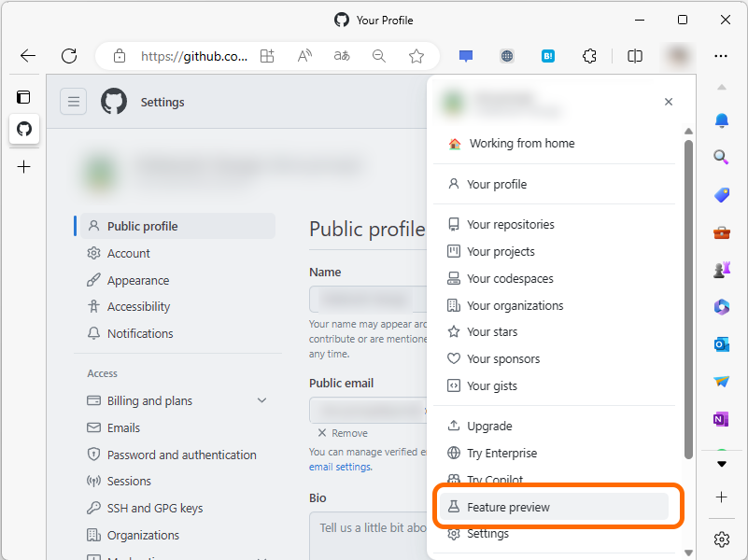Remove the public email
748x560 pixels.
click(343, 433)
